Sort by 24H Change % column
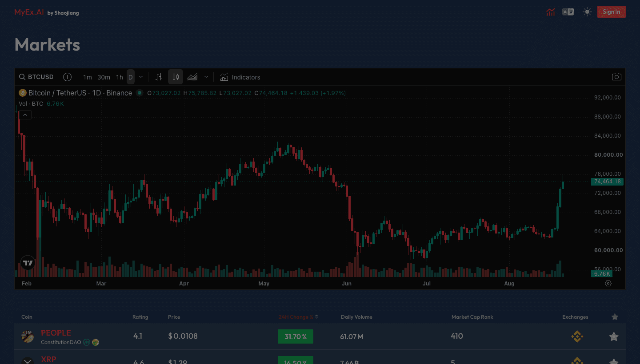The height and width of the screenshot is (364, 640). tap(298, 317)
